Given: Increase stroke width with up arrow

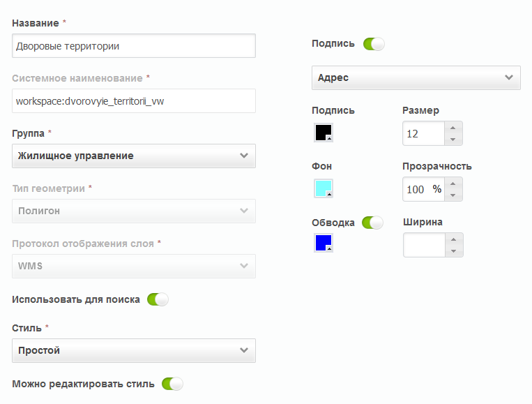Looking at the screenshot, I should coord(454,239).
